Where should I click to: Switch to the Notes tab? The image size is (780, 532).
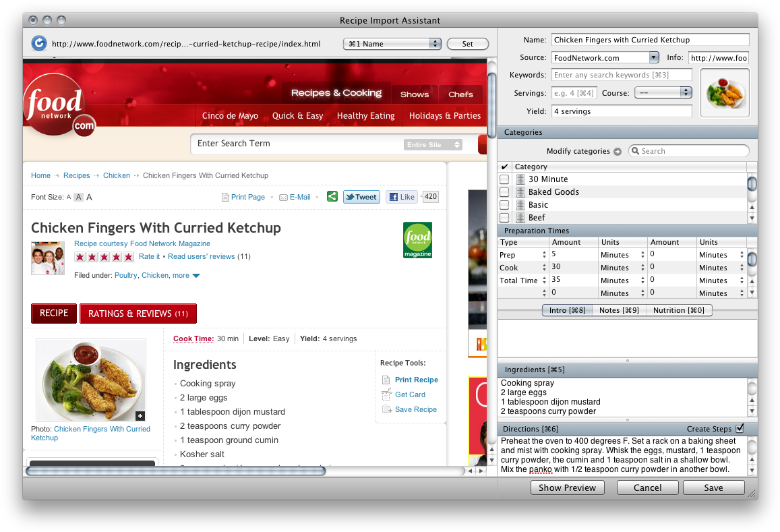(619, 310)
